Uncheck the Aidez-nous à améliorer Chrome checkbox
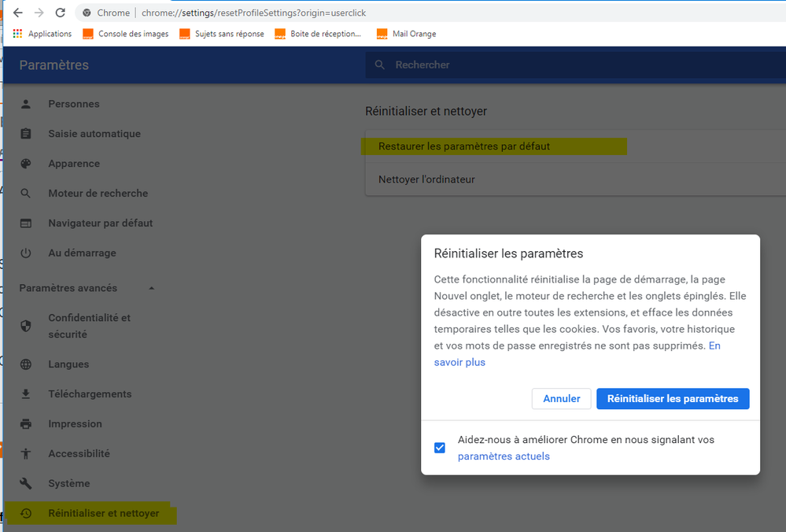Viewport: 786px width, 532px height. pos(440,448)
